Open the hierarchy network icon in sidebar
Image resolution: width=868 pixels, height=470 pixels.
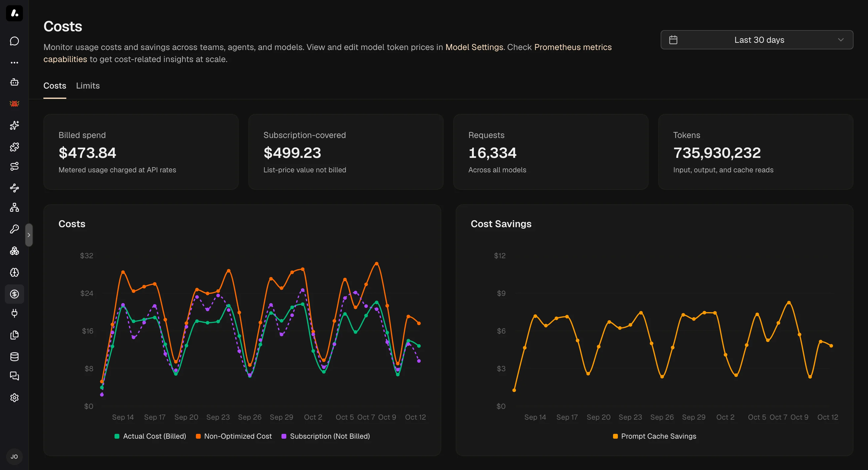[14, 208]
